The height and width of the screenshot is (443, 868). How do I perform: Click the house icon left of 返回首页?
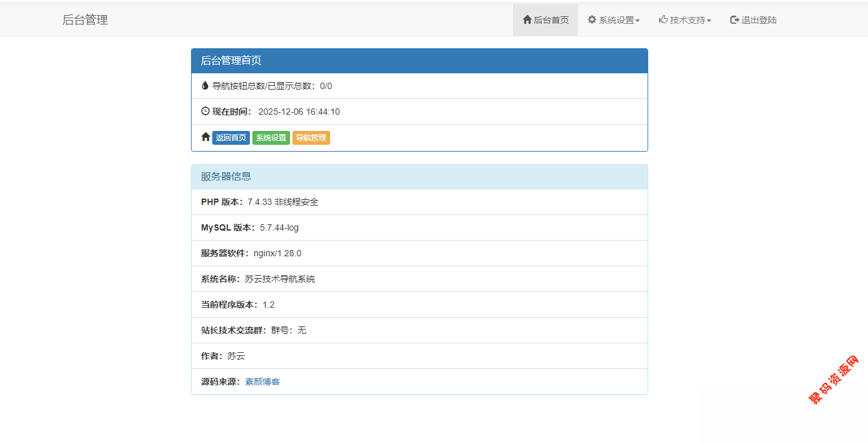coord(205,137)
